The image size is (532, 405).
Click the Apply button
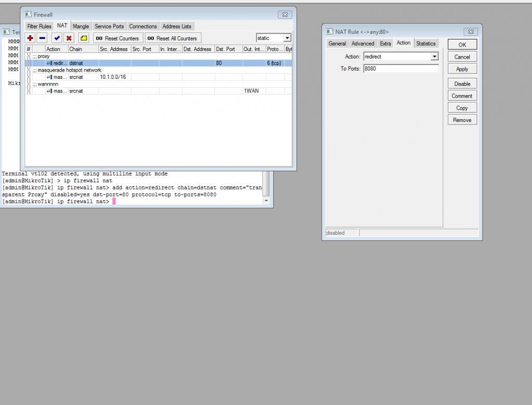462,69
